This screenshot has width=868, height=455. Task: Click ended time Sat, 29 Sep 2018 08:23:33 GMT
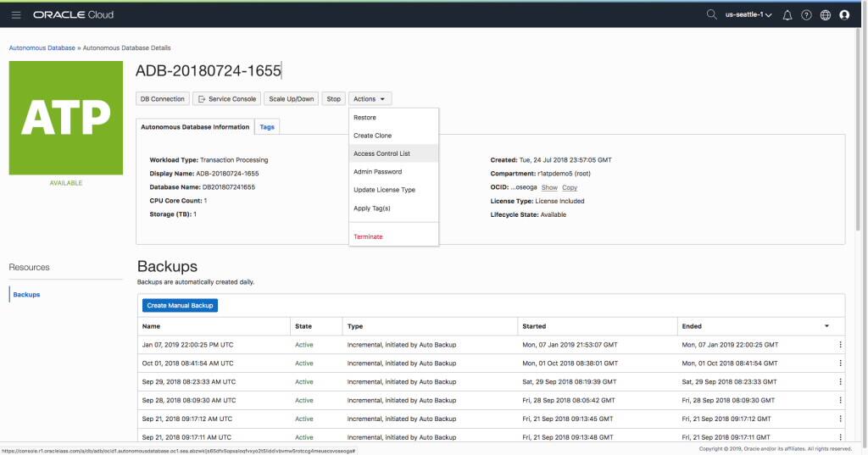pos(729,382)
